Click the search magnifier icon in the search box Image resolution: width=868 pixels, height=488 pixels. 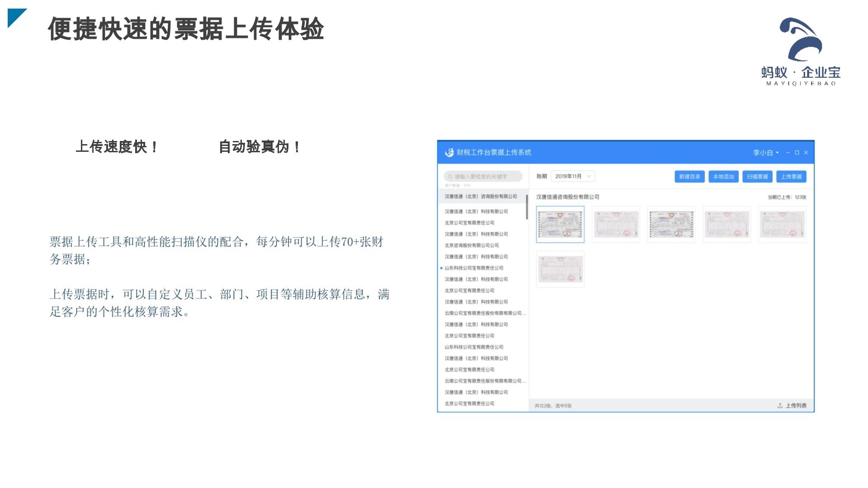click(450, 177)
